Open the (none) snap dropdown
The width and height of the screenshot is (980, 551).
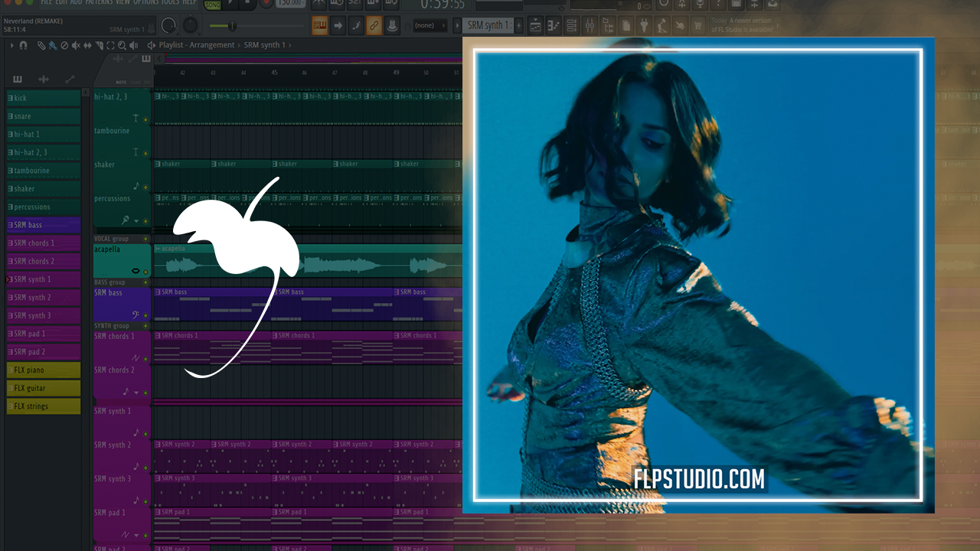click(x=430, y=25)
